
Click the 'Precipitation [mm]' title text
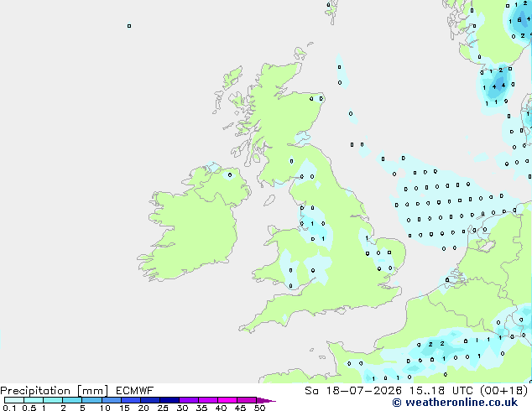(54, 391)
